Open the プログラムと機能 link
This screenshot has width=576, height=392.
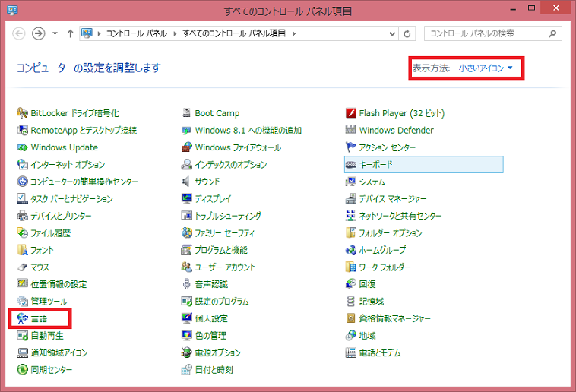pos(221,250)
